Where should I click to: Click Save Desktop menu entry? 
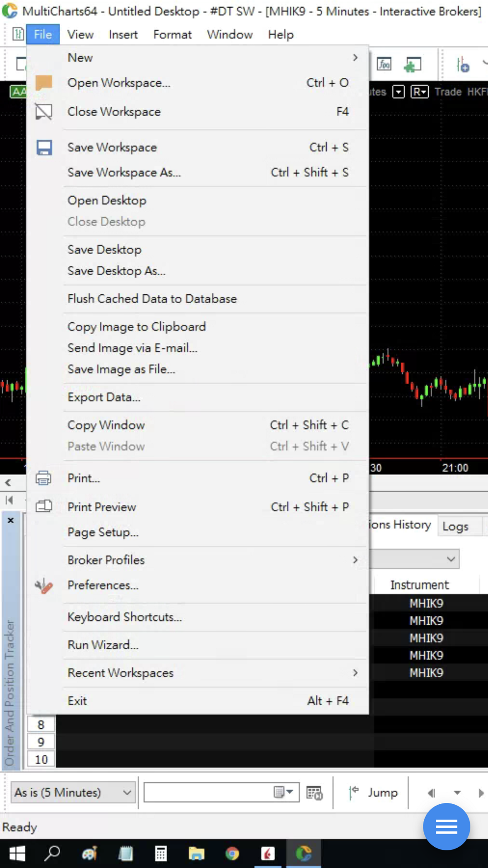[x=198, y=250]
